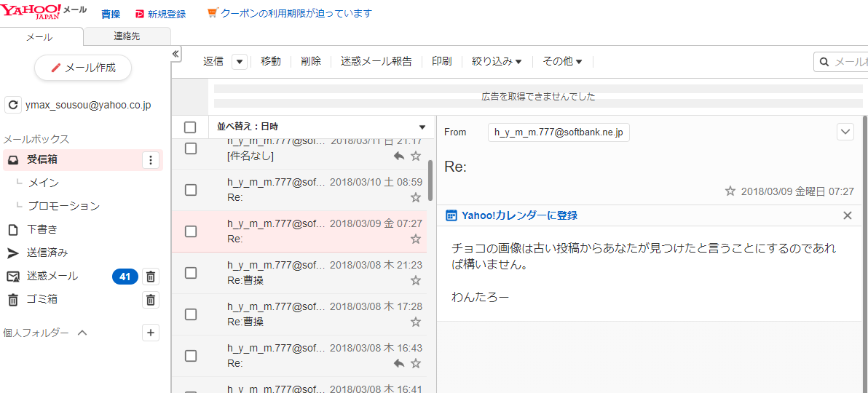Tick the select-all checkbox in list header
The width and height of the screenshot is (868, 393).
190,127
